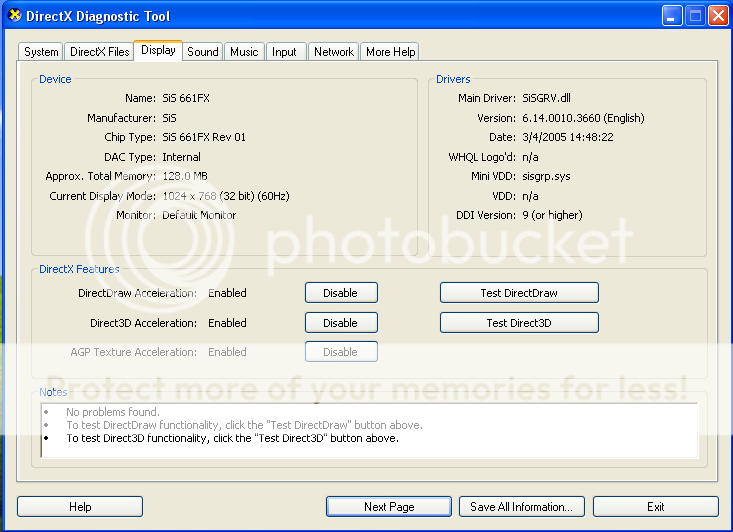
Task: Click the main driver SiSGRV.dll
Action: tap(546, 98)
